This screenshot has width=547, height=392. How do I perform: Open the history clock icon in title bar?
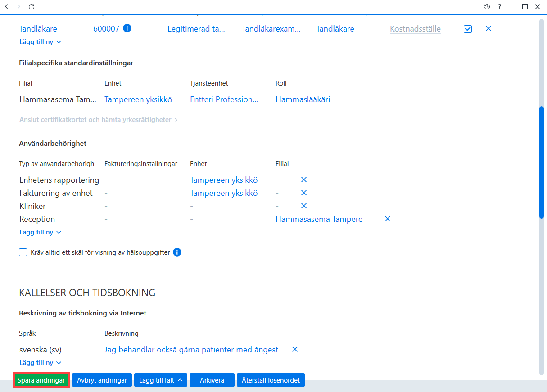[487, 7]
